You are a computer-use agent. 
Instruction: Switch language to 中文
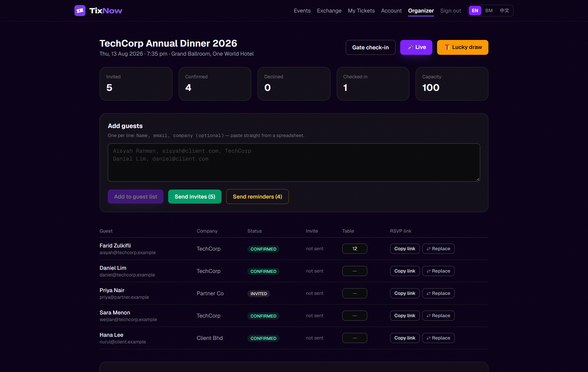504,11
